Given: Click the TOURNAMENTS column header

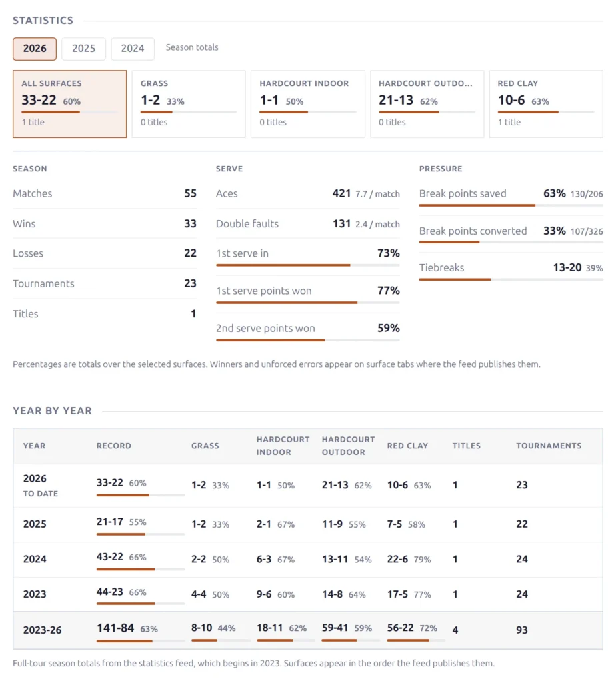Looking at the screenshot, I should pyautogui.click(x=549, y=446).
